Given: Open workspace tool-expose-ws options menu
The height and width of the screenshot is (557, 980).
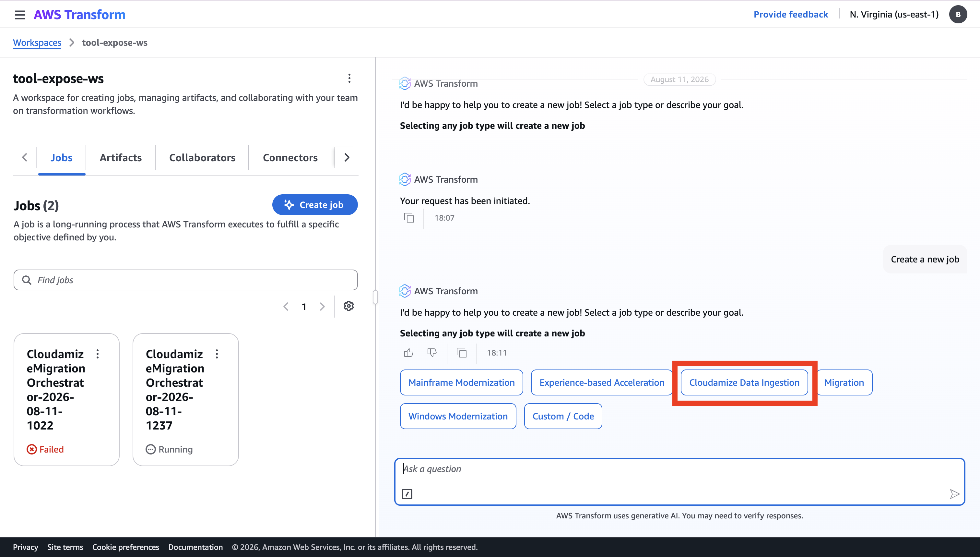Looking at the screenshot, I should pyautogui.click(x=349, y=78).
